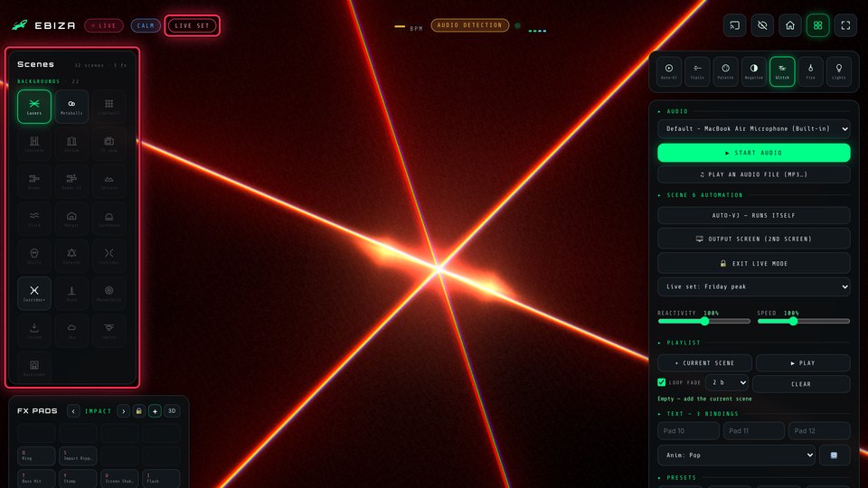Image resolution: width=868 pixels, height=488 pixels.
Task: Select the Custom download-icon scene
Action: click(x=34, y=331)
